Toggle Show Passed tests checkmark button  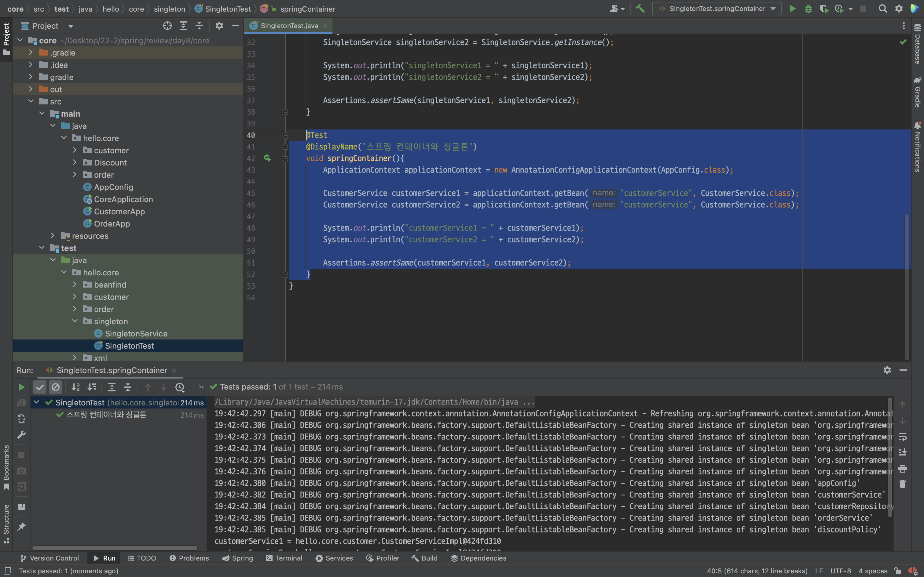[40, 387]
